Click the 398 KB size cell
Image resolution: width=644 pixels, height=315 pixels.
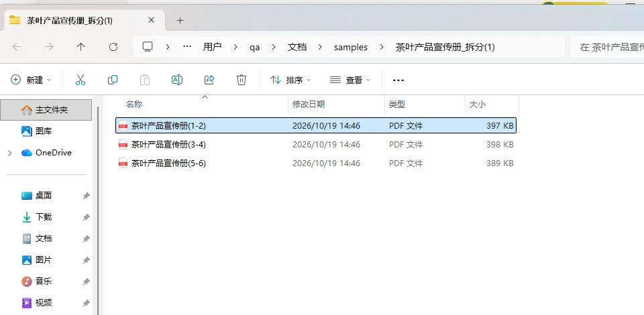tap(500, 145)
